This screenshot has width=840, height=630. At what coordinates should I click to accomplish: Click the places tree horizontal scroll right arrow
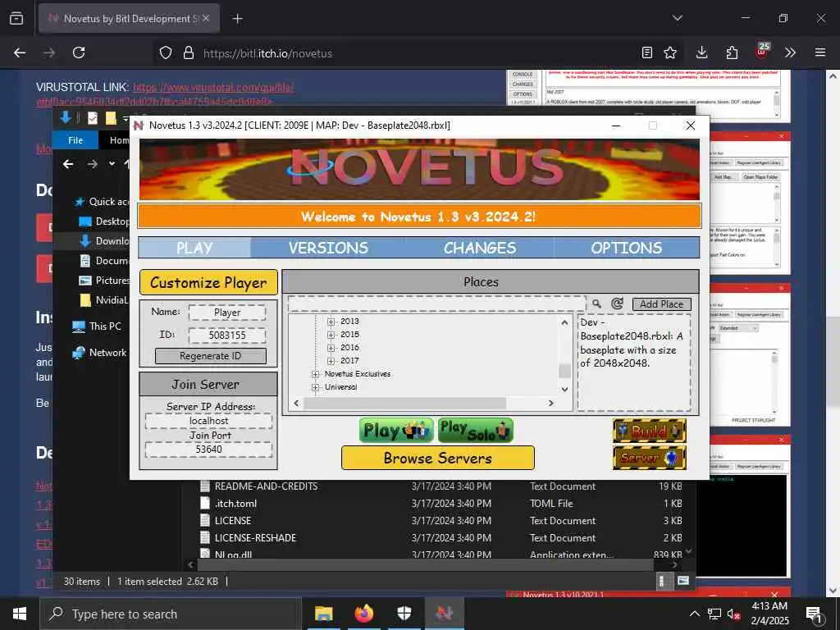[x=550, y=403]
